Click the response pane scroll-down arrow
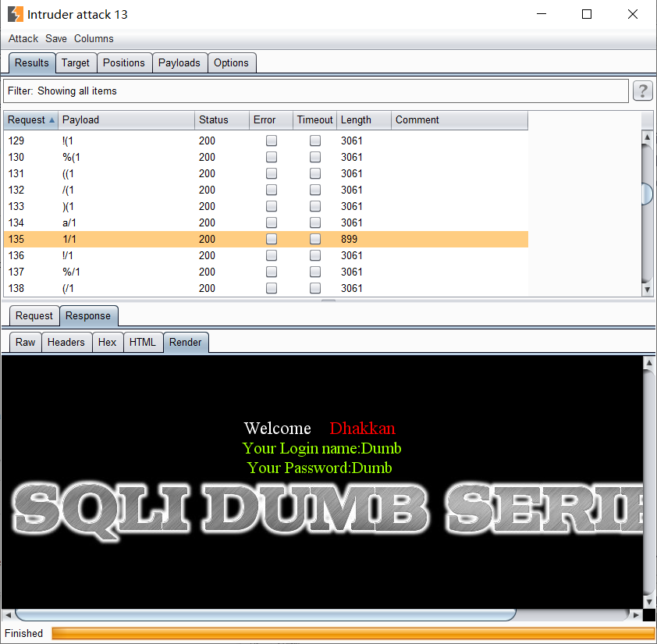Image resolution: width=657 pixels, height=644 pixels. tap(649, 603)
